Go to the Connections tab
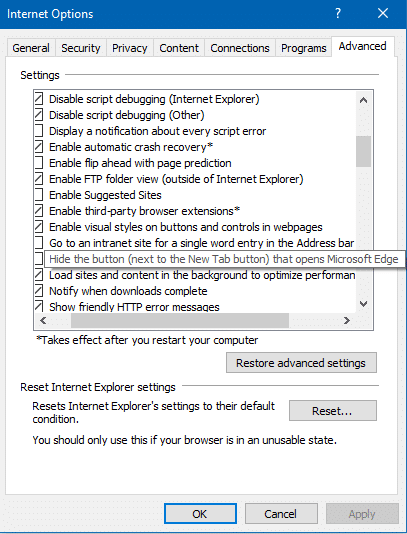 pos(240,48)
